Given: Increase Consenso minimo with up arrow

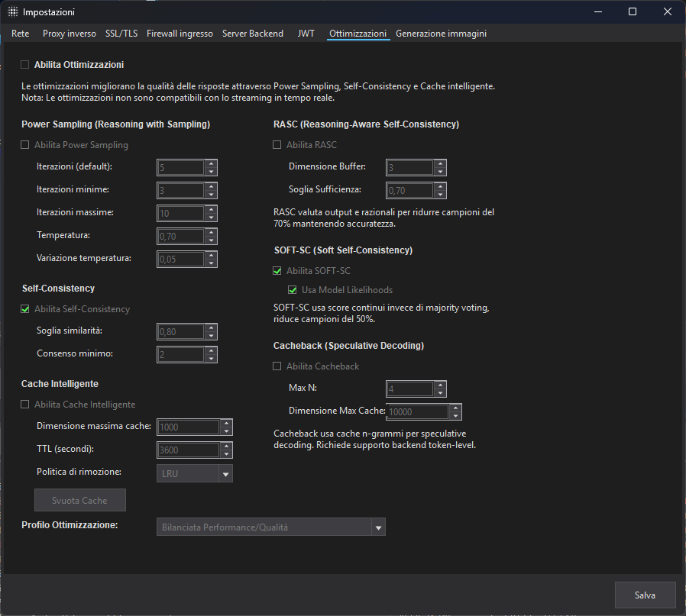Looking at the screenshot, I should [212, 350].
